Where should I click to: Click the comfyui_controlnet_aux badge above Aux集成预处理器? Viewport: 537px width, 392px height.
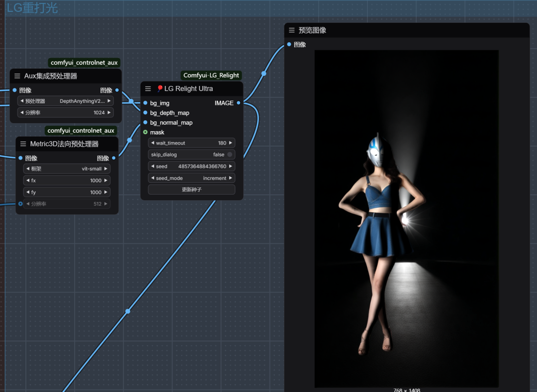pos(84,63)
